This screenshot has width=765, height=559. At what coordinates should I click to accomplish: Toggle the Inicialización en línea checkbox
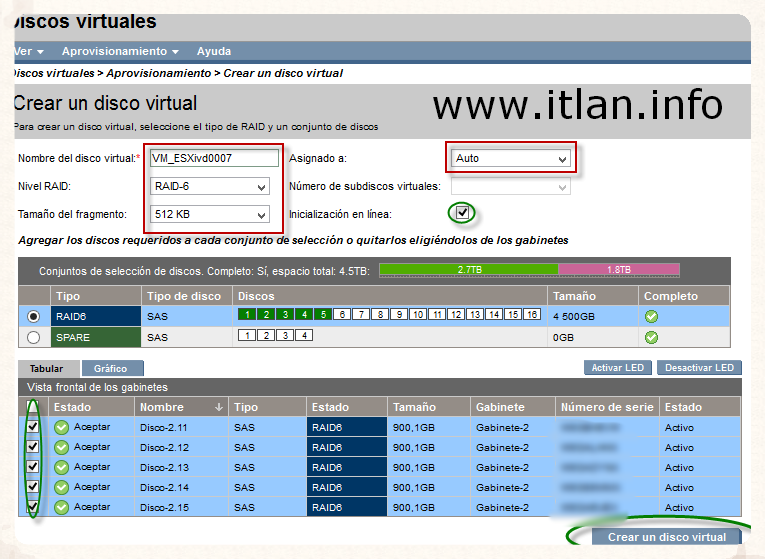point(461,213)
